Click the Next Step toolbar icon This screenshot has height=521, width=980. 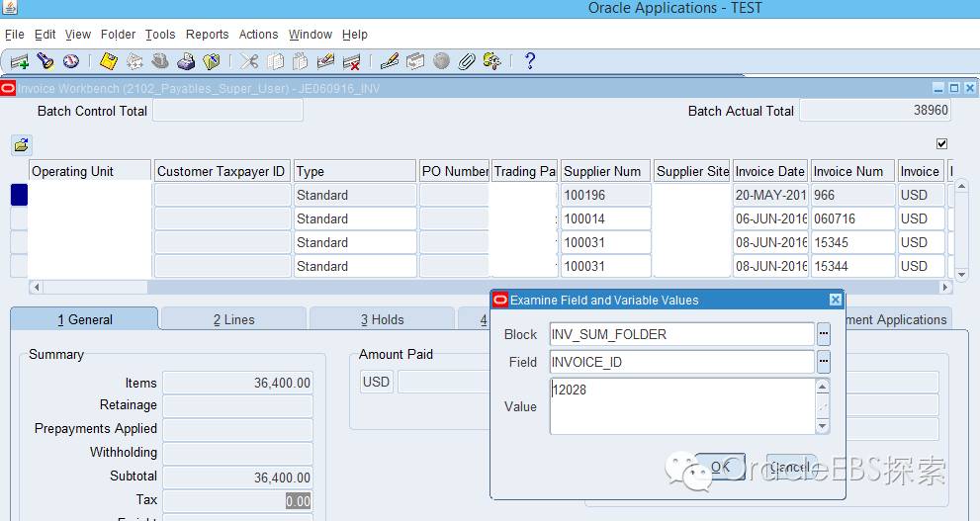134,61
